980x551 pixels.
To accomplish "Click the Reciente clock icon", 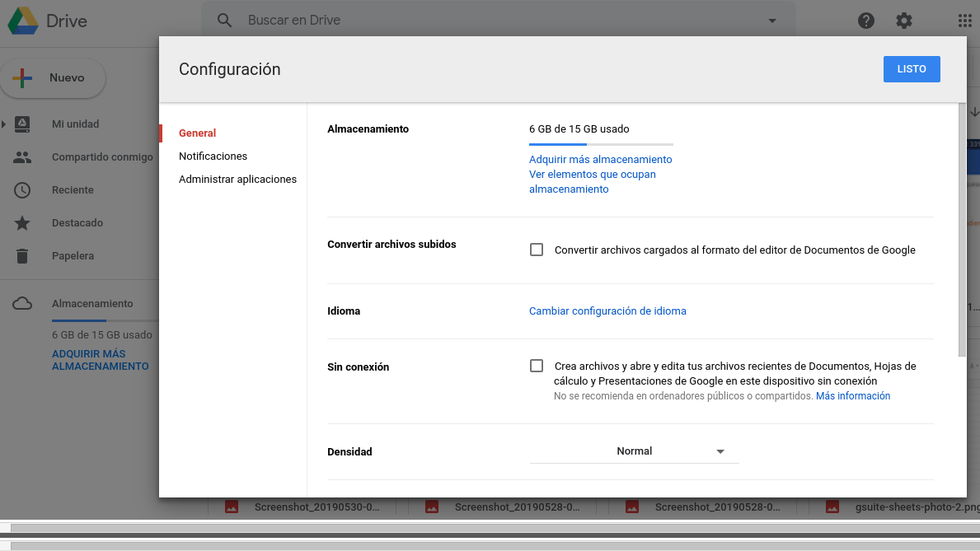I will [22, 190].
